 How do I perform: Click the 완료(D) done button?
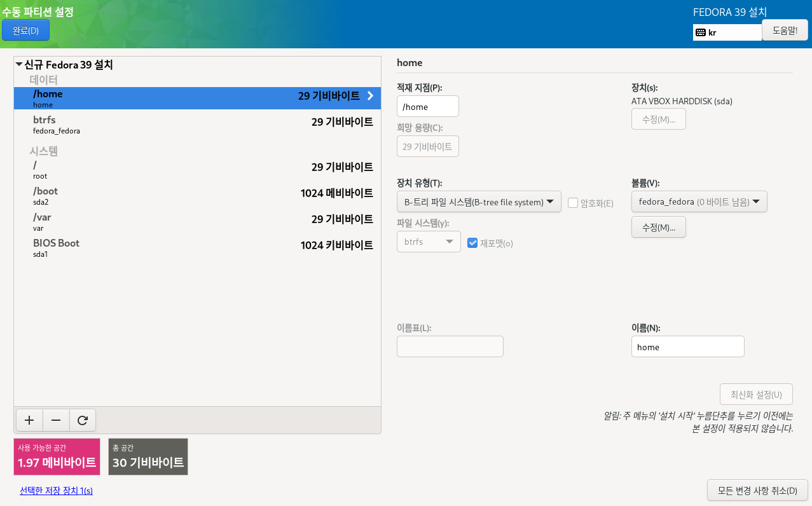coord(26,30)
